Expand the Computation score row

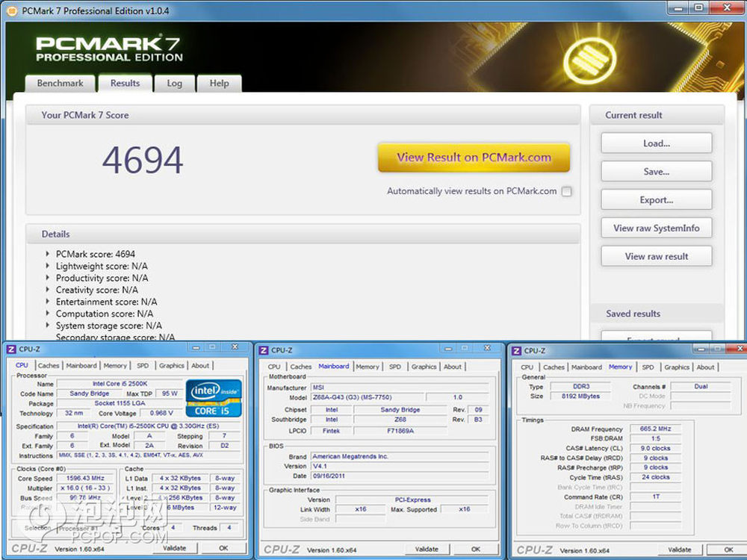tap(47, 314)
